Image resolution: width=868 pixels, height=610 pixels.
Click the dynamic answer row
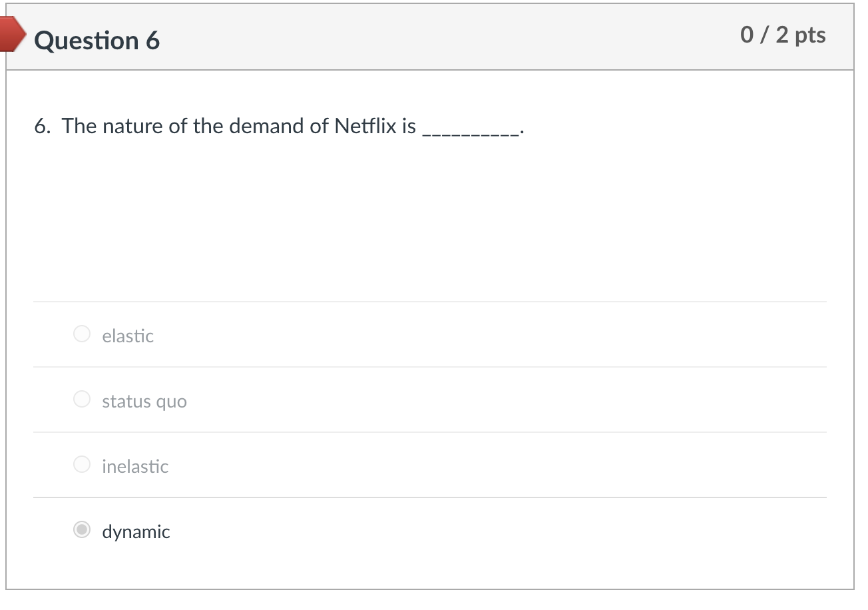click(x=433, y=530)
